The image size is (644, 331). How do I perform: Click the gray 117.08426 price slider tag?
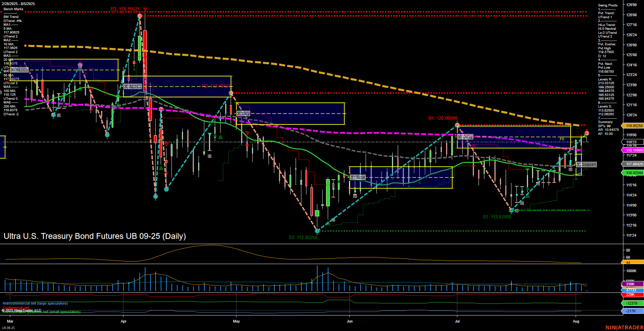pos(635,164)
